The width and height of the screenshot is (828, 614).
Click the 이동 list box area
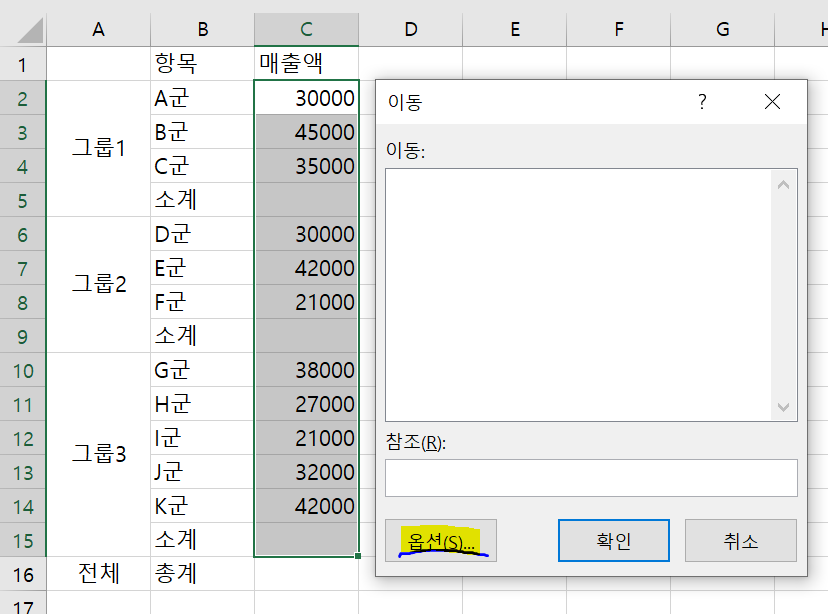578,295
